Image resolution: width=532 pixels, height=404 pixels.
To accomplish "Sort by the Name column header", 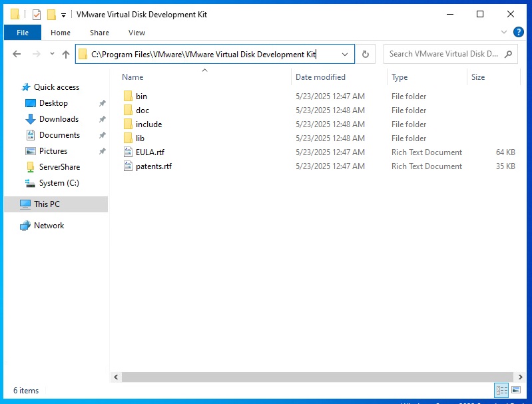I will [133, 77].
